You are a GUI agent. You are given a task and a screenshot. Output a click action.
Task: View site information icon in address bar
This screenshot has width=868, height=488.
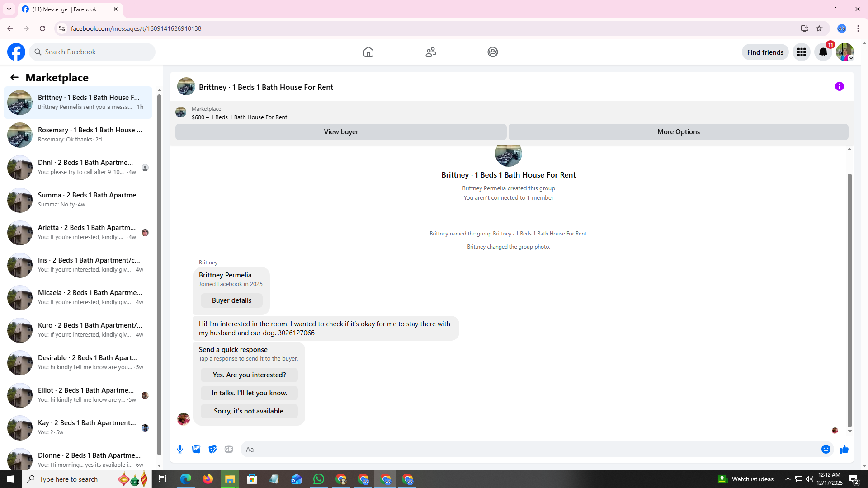click(62, 28)
